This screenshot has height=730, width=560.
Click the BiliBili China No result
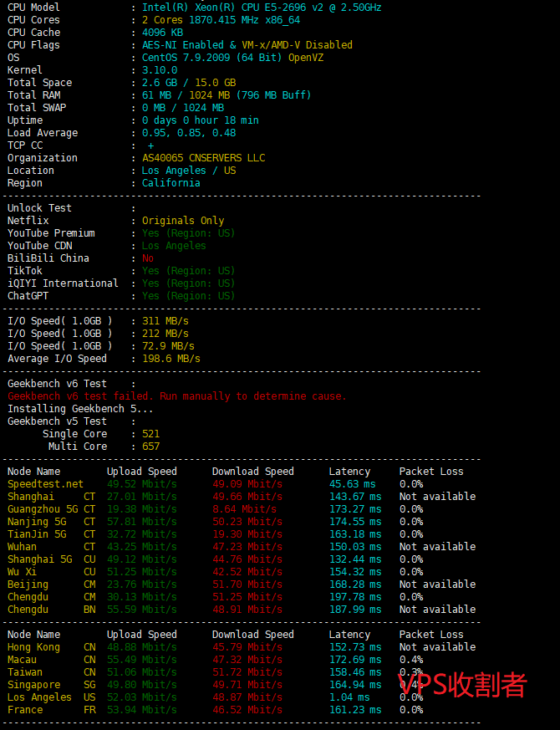[148, 258]
